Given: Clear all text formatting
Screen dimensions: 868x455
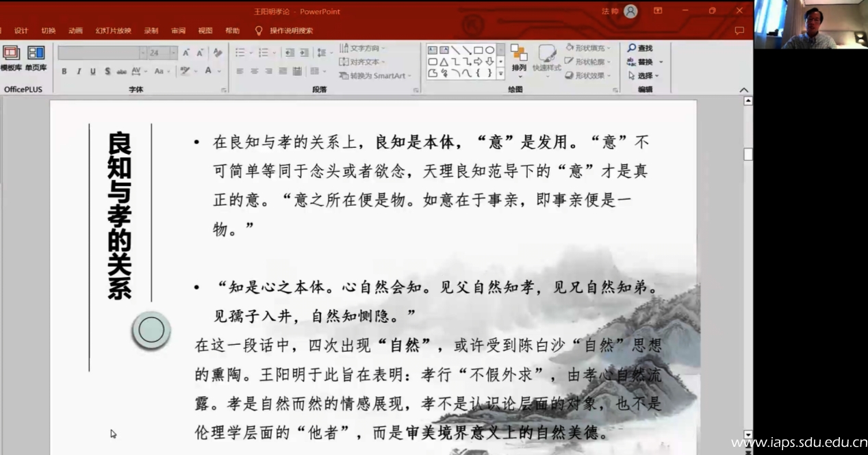Looking at the screenshot, I should [218, 53].
